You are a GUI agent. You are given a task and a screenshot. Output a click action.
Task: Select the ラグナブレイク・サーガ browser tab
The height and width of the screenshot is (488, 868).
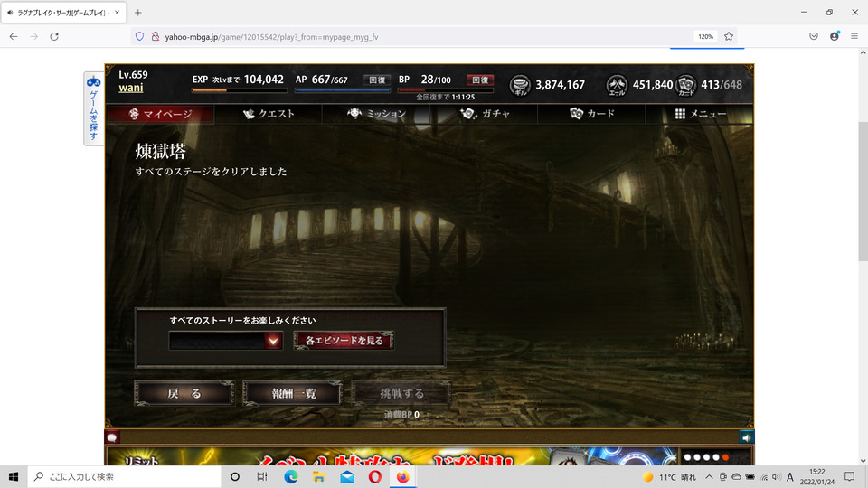tap(63, 12)
